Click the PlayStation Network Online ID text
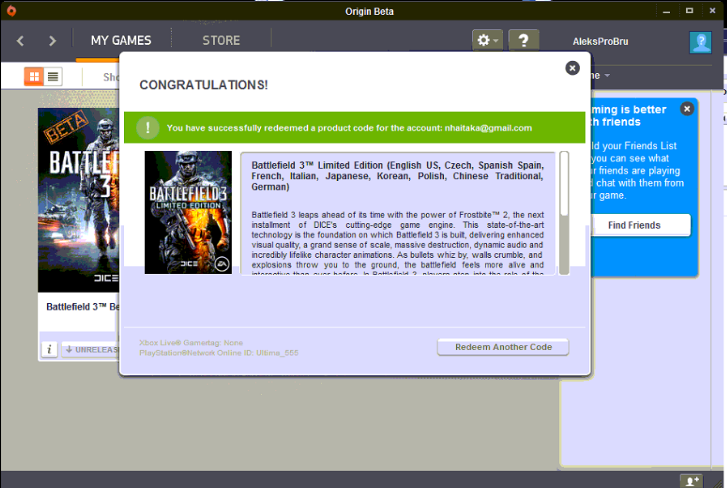The width and height of the screenshot is (727, 488). click(x=219, y=353)
